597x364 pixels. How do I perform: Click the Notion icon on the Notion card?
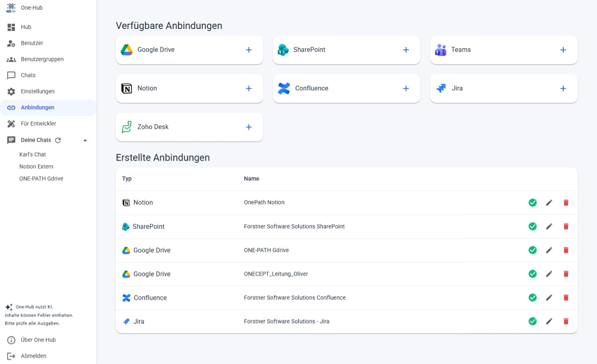coord(126,88)
